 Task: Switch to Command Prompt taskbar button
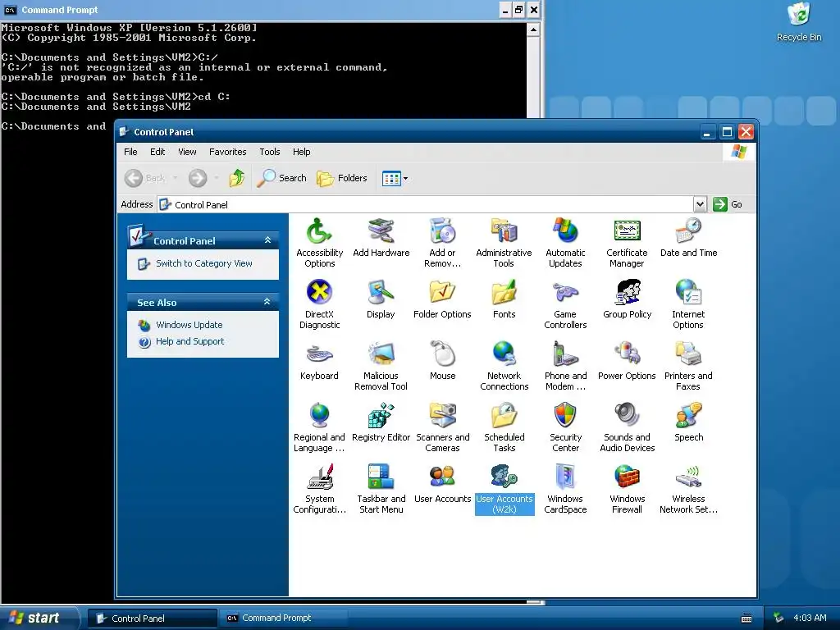[x=283, y=618]
